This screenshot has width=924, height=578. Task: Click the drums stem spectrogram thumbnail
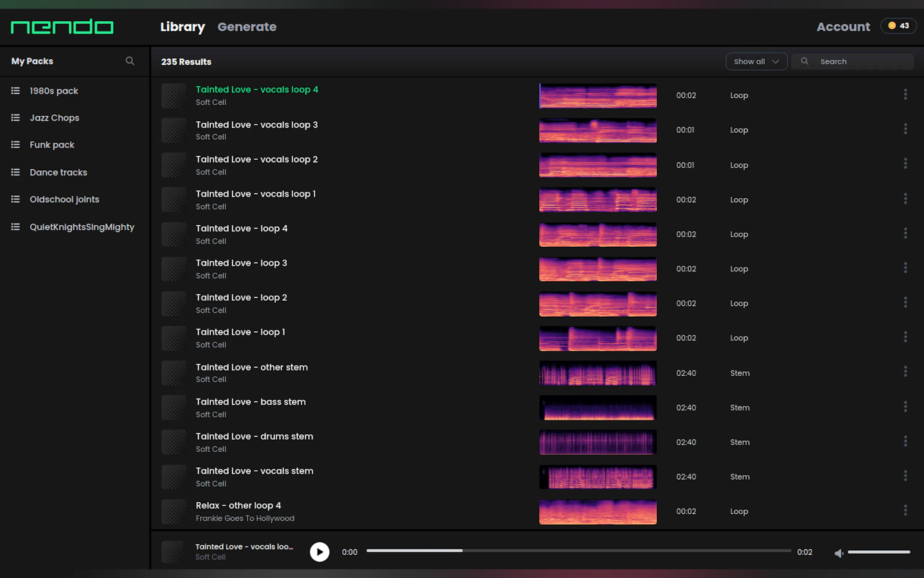[x=597, y=442]
